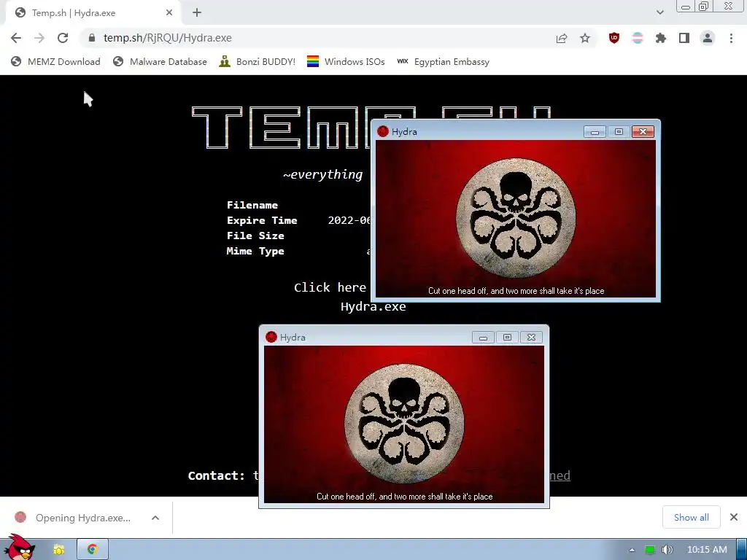Close the Temp.sh | Hydra.exe tab
The height and width of the screenshot is (560, 747).
(x=169, y=13)
